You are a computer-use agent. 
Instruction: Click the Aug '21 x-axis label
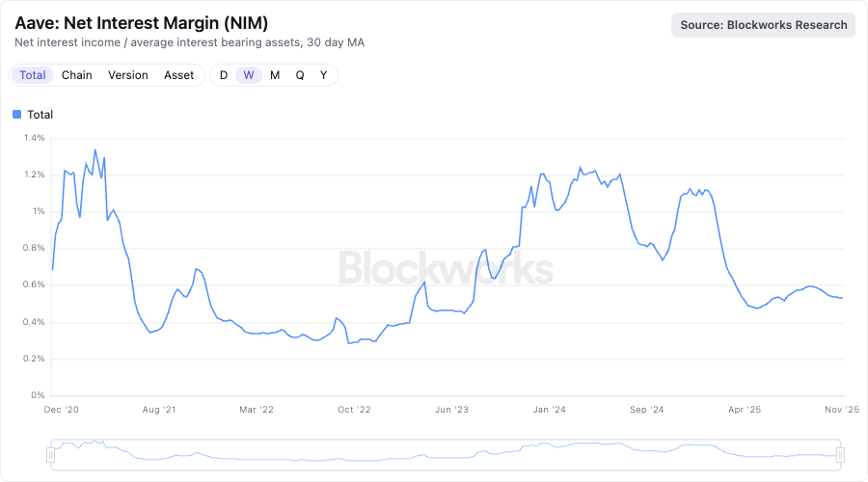coord(159,410)
